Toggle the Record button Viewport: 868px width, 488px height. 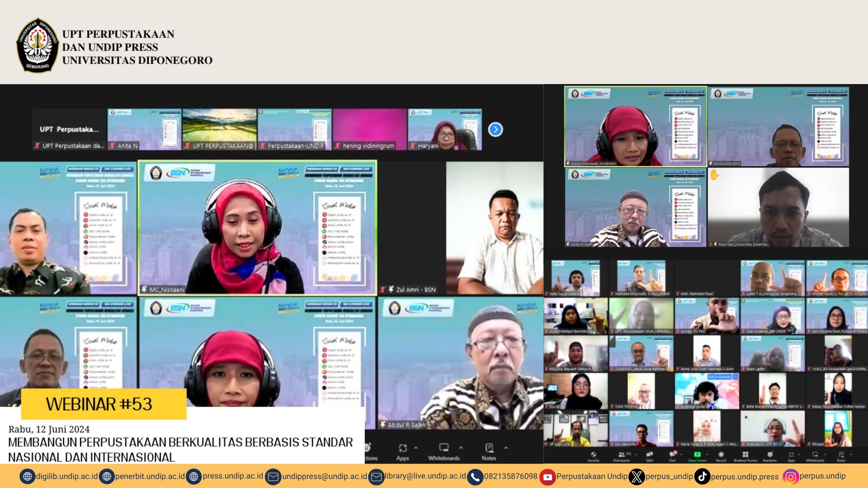721,455
